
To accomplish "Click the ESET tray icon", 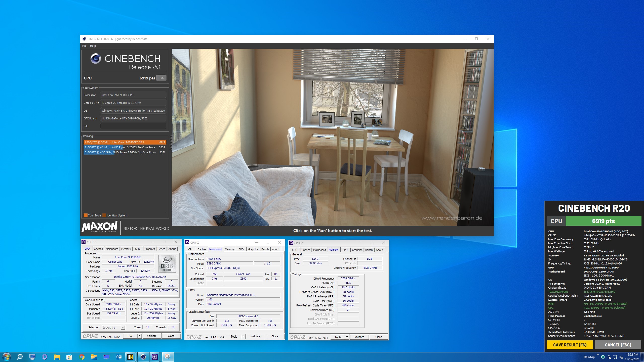I will pos(603,357).
